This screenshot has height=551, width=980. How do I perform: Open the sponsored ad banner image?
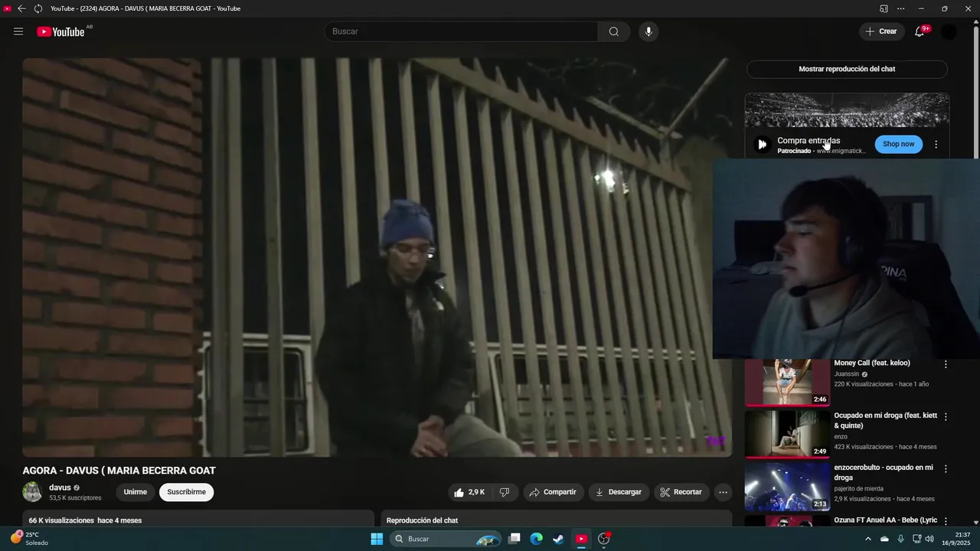coord(847,110)
